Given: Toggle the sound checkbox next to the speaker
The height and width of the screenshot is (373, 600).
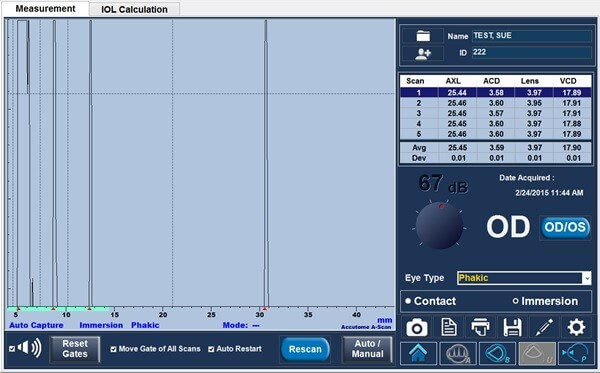Looking at the screenshot, I should click(x=12, y=349).
